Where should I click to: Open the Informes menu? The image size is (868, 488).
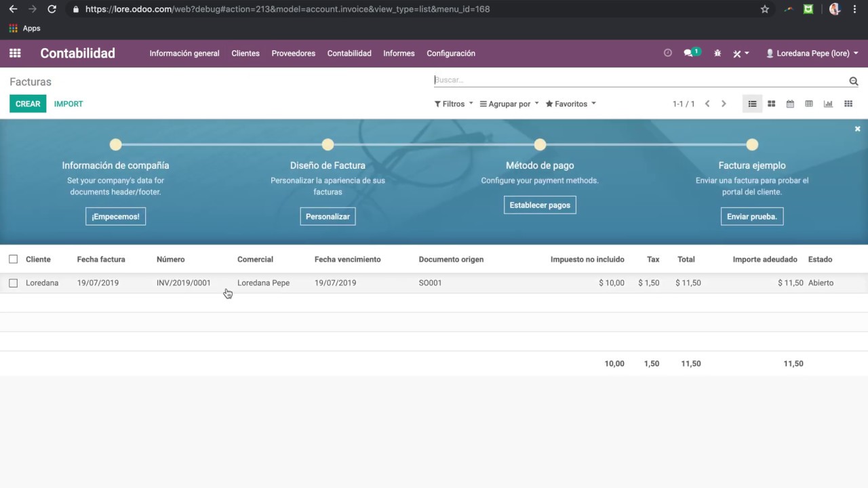pos(399,53)
